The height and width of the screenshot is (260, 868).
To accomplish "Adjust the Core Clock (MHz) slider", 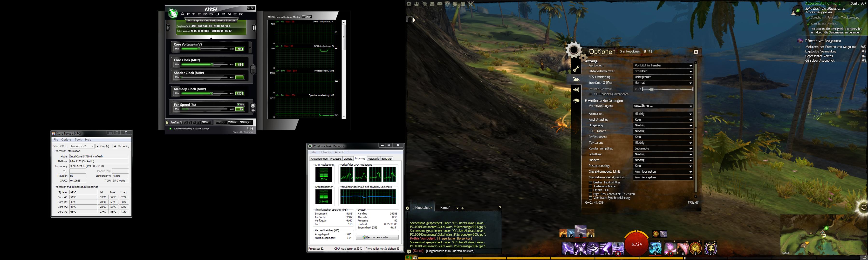I will pos(204,64).
